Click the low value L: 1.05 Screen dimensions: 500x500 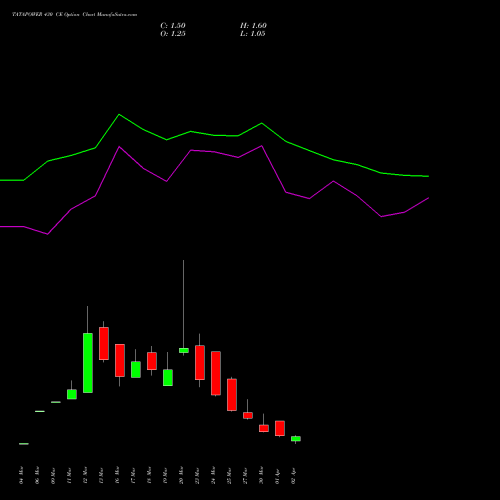[x=253, y=34]
